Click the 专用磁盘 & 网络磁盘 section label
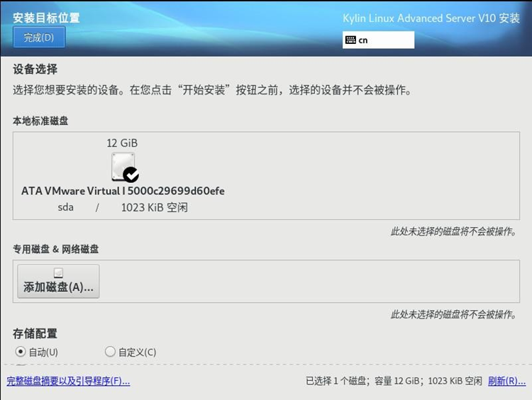The image size is (532, 400). click(55, 249)
